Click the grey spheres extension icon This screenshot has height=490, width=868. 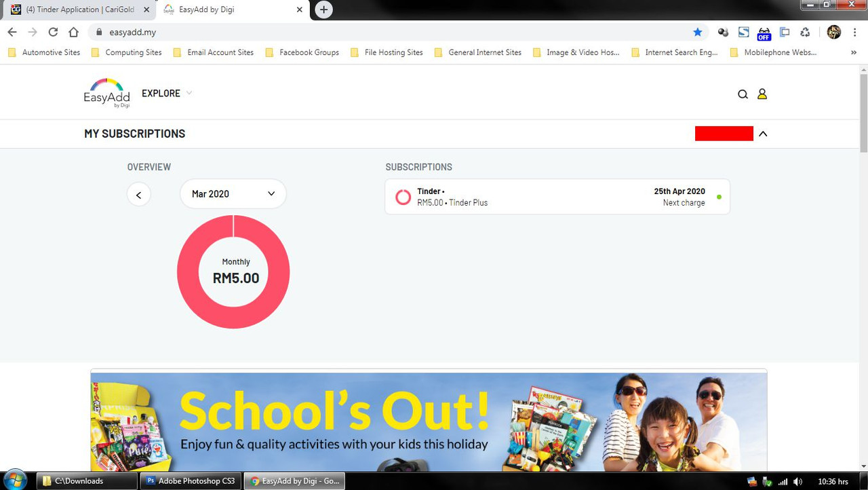[723, 32]
